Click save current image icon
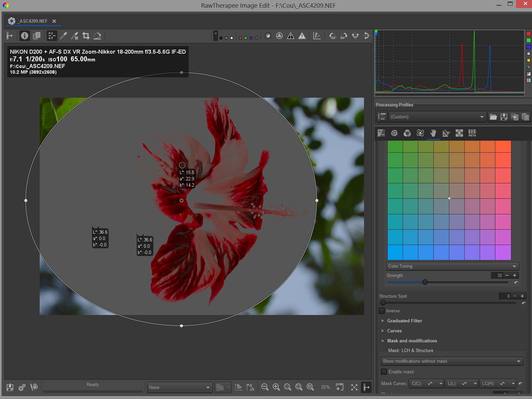This screenshot has height=399, width=532. point(10,387)
